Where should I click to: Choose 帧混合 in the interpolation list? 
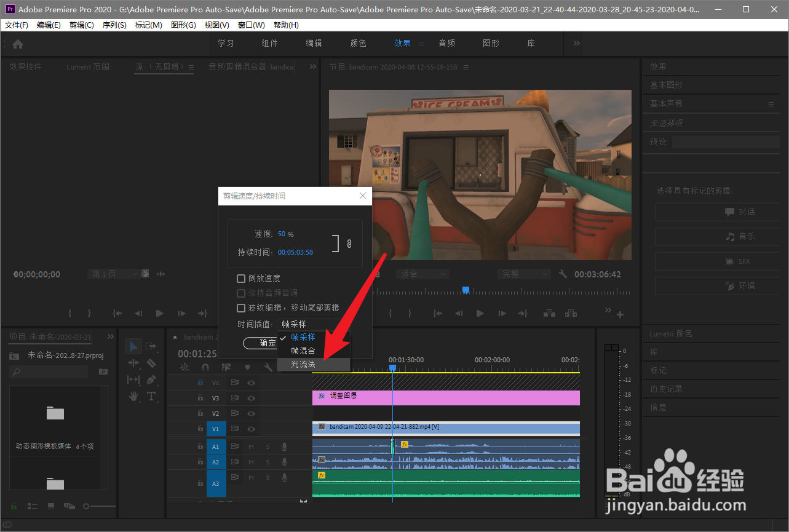click(x=314, y=351)
